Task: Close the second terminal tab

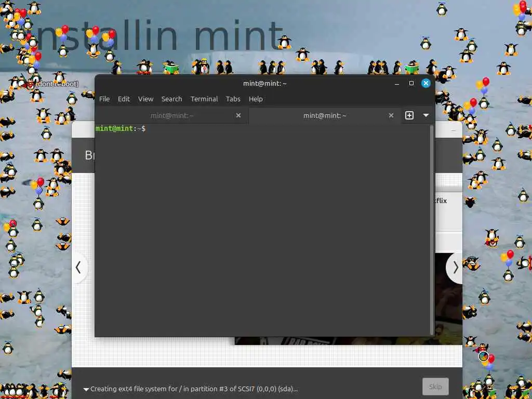Action: 391,115
